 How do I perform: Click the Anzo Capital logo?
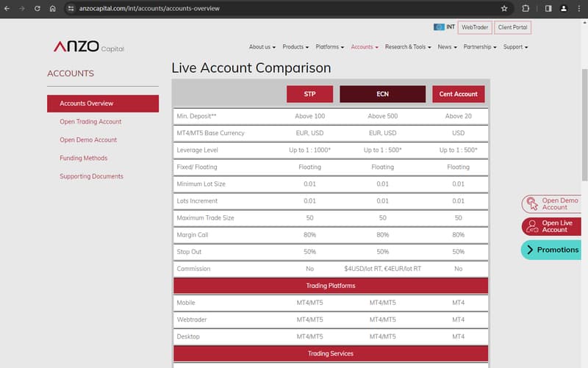(89, 46)
